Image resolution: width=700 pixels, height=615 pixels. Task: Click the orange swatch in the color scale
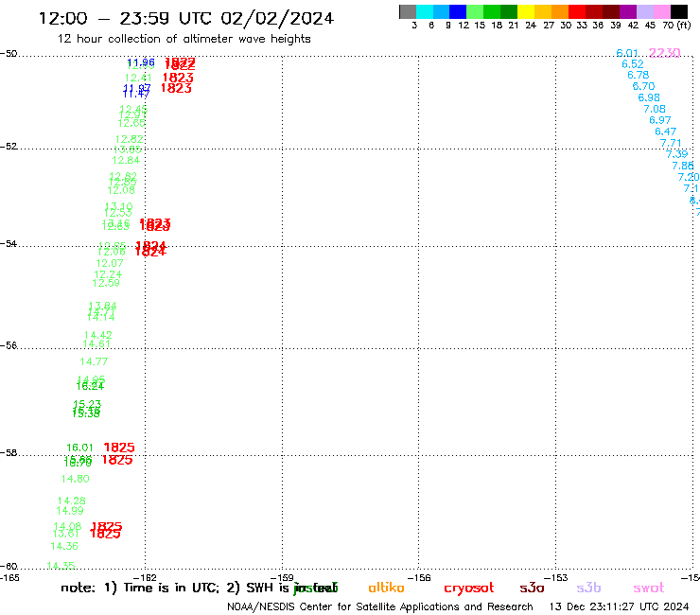[560, 11]
